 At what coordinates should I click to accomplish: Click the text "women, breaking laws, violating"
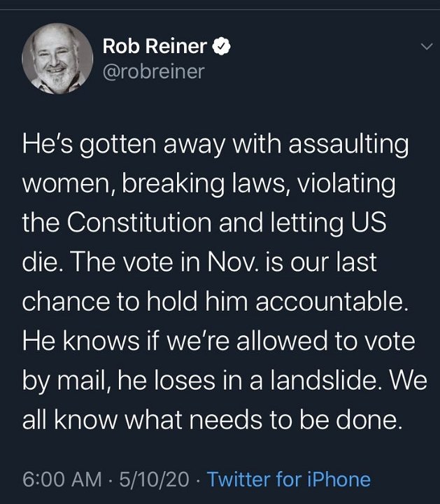(208, 184)
